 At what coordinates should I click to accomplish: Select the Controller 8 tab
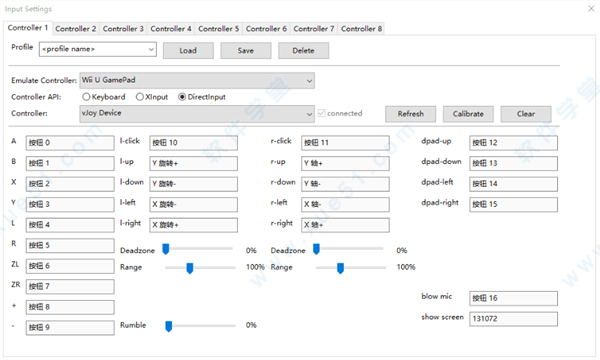[x=361, y=29]
